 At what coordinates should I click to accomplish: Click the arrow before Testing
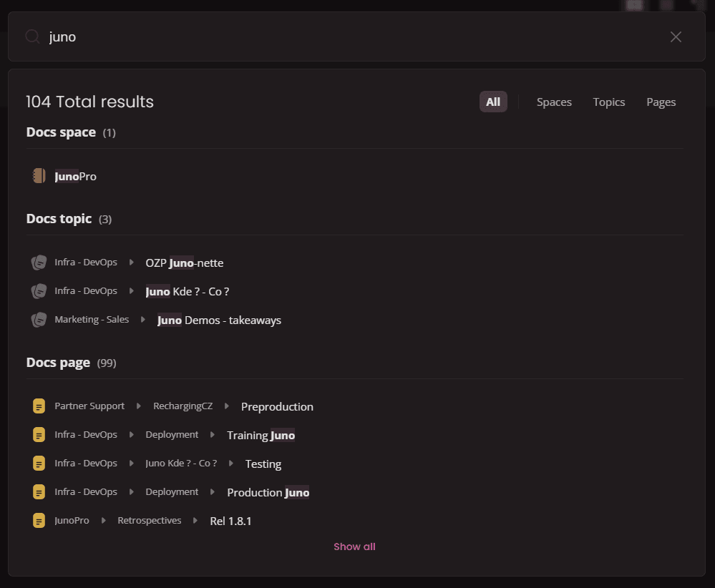(x=230, y=463)
